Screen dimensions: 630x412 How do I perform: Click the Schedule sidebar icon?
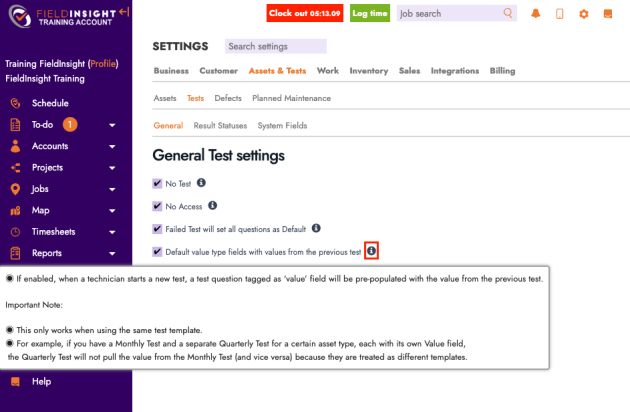tap(15, 103)
